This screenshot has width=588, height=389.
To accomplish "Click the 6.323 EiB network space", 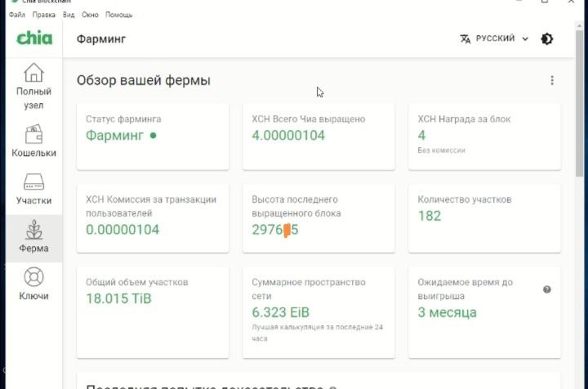I will click(280, 312).
